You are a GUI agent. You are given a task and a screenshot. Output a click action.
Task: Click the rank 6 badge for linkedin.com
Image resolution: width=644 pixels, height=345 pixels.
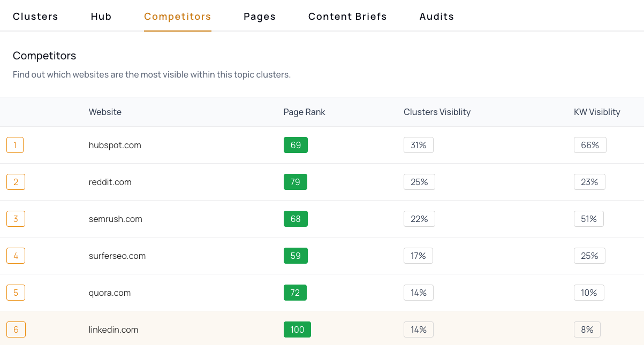[16, 329]
